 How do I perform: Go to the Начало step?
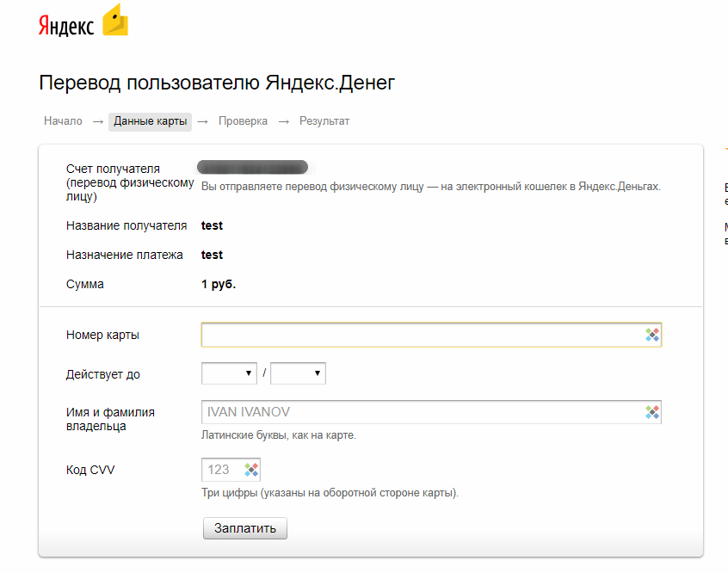63,121
